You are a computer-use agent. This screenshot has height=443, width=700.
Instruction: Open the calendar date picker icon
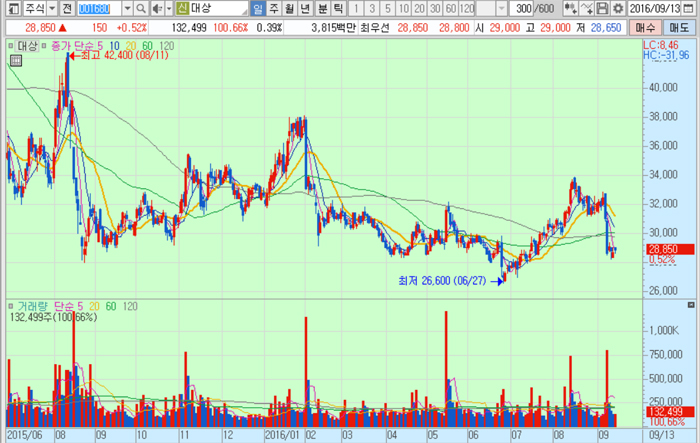click(x=689, y=8)
